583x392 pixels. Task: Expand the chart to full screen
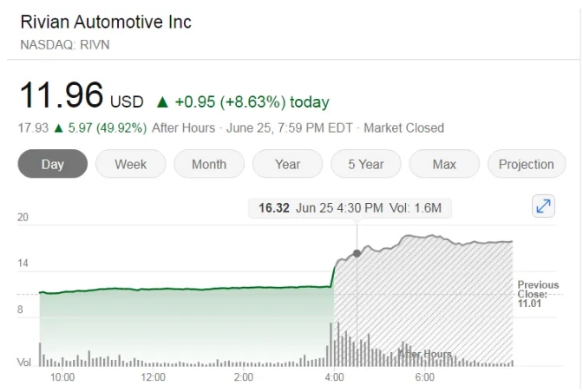tap(542, 206)
